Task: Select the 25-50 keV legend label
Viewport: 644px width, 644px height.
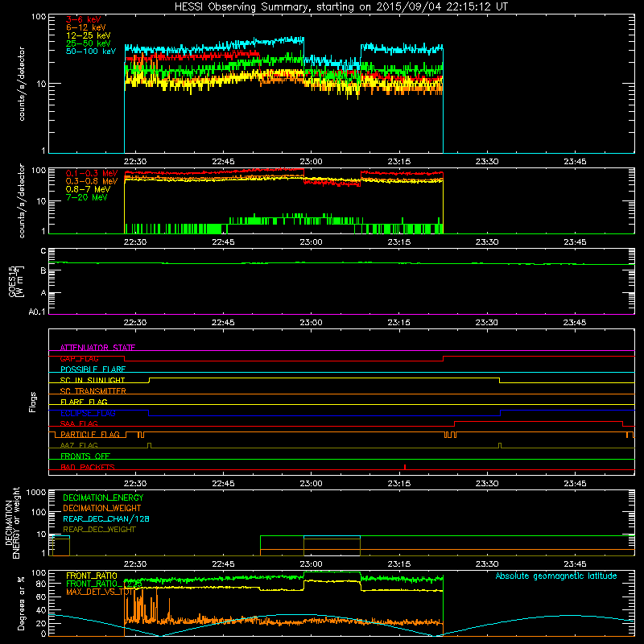Action: (x=88, y=43)
